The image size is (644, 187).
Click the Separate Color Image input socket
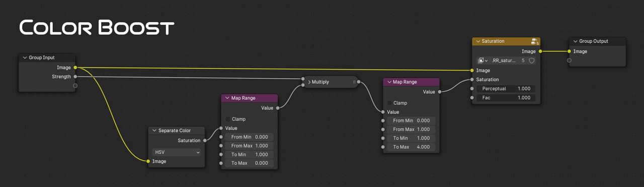coord(148,161)
